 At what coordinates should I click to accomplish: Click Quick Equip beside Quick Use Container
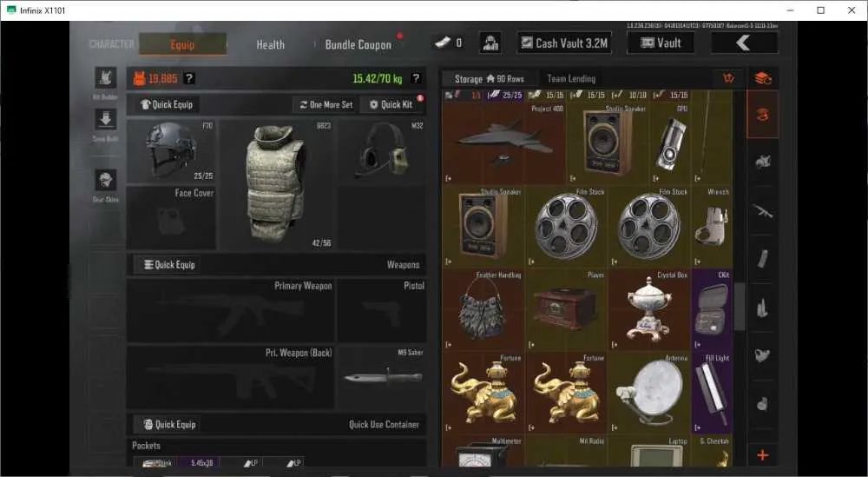tap(169, 424)
